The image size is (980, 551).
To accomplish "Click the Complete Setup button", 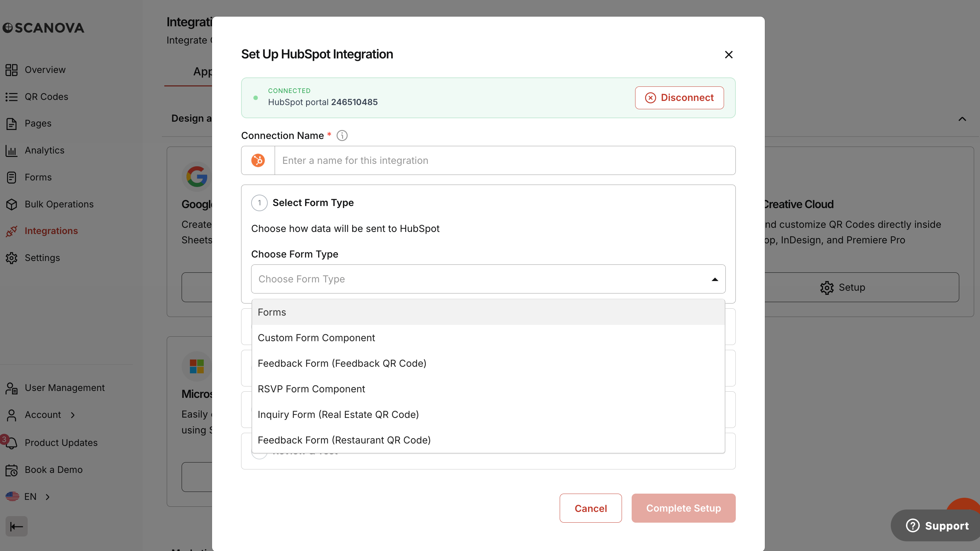I will (x=684, y=508).
